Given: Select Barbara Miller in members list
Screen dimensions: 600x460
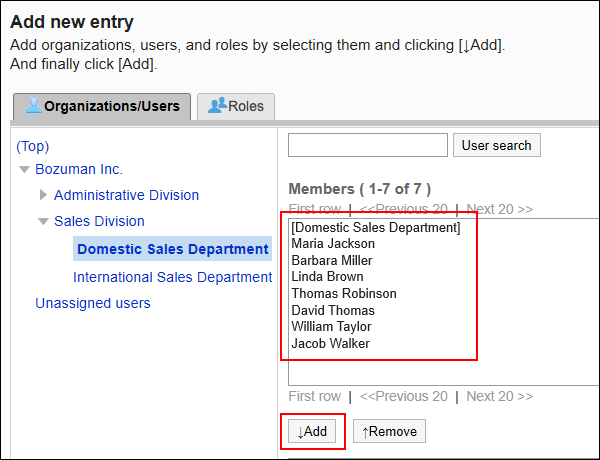Looking at the screenshot, I should point(332,261).
